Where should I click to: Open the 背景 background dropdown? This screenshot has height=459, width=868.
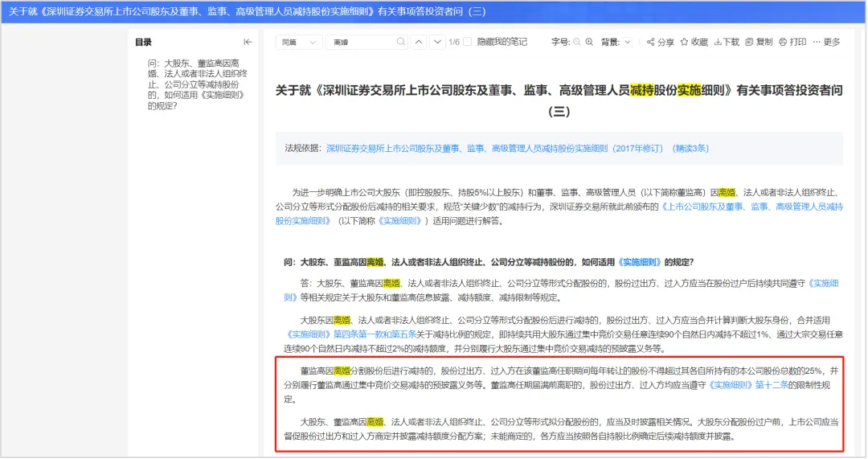tap(627, 42)
